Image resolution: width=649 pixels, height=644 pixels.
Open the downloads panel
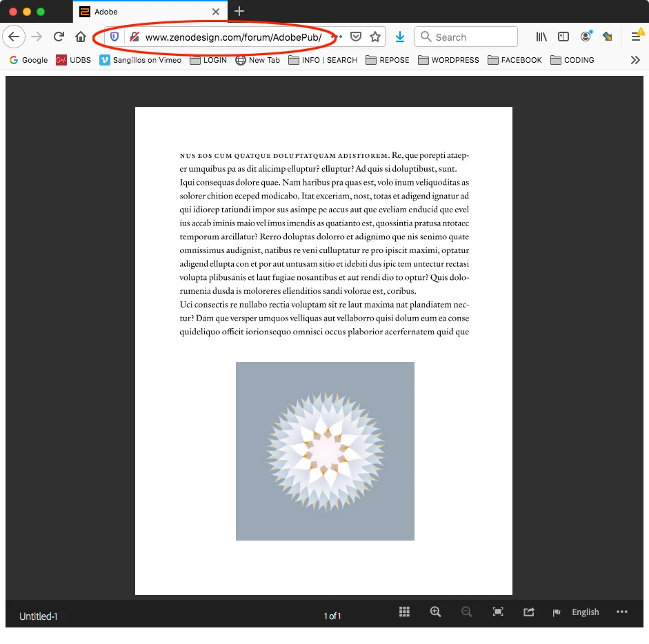click(400, 37)
